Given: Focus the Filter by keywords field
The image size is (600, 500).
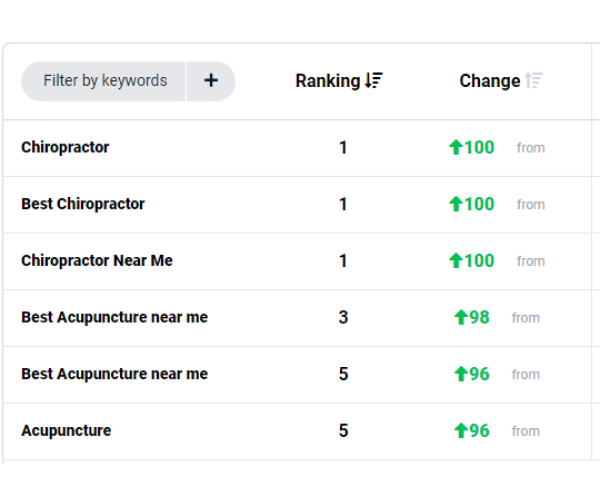Looking at the screenshot, I should click(x=103, y=81).
